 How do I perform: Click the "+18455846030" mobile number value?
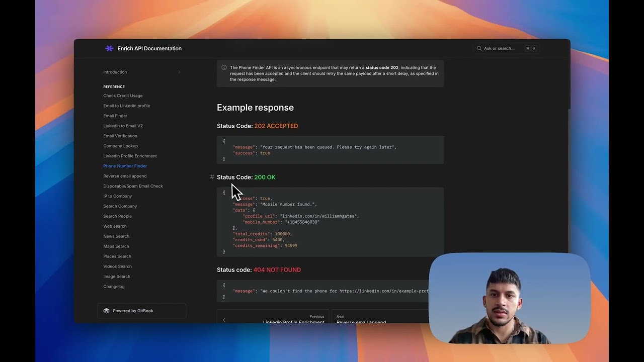point(302,222)
